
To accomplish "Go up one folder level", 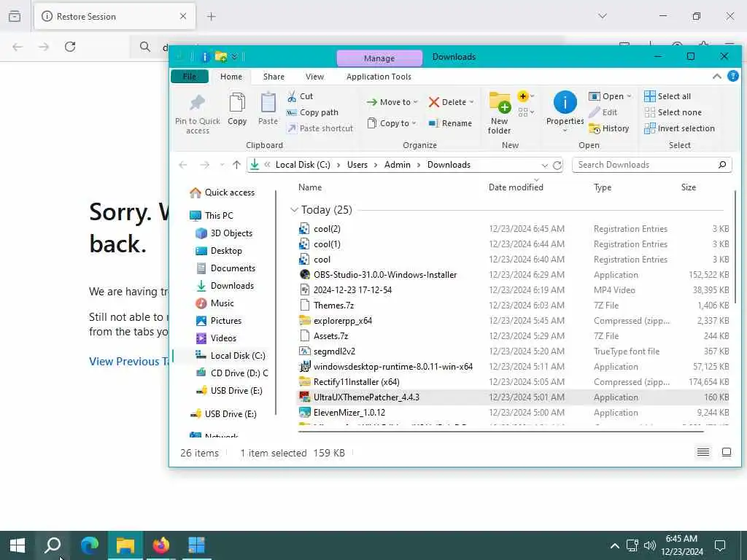I will point(237,165).
